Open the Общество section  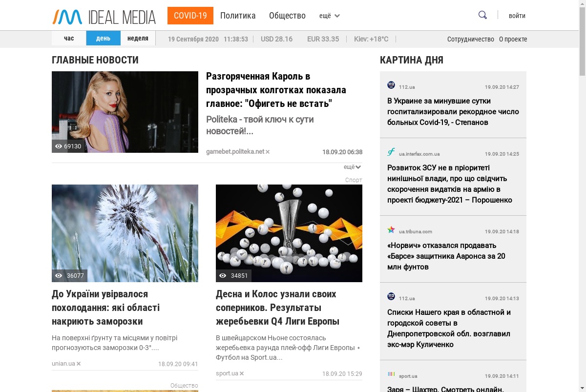pos(287,16)
